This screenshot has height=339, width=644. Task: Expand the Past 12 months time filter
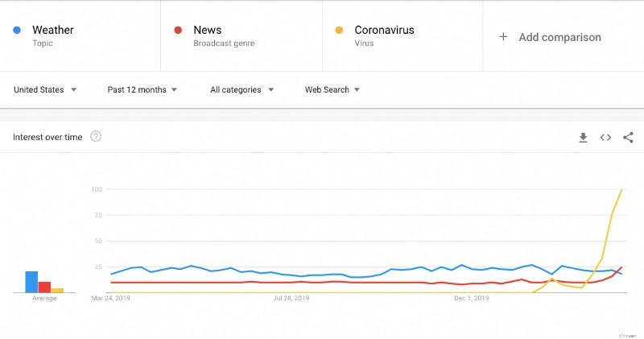(x=142, y=90)
